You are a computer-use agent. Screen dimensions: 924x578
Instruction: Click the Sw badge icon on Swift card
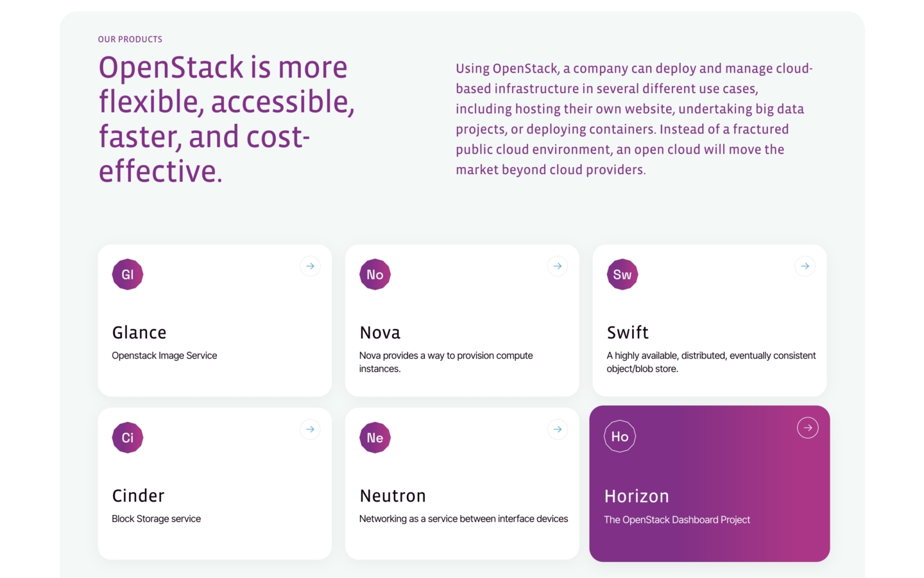[x=622, y=274]
